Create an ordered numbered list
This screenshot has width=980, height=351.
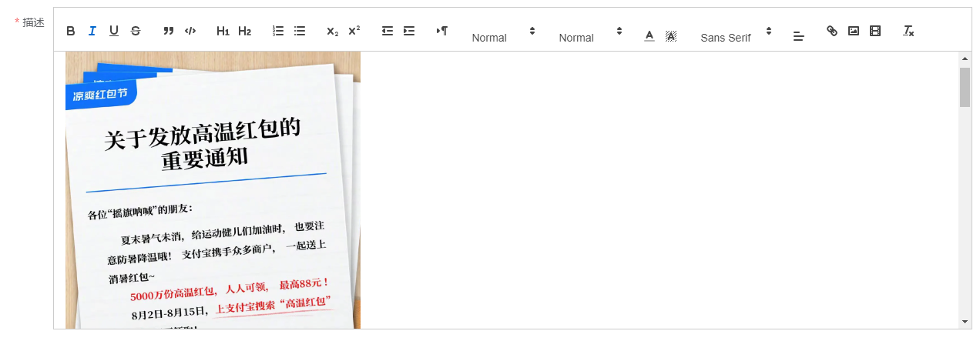pos(278,31)
